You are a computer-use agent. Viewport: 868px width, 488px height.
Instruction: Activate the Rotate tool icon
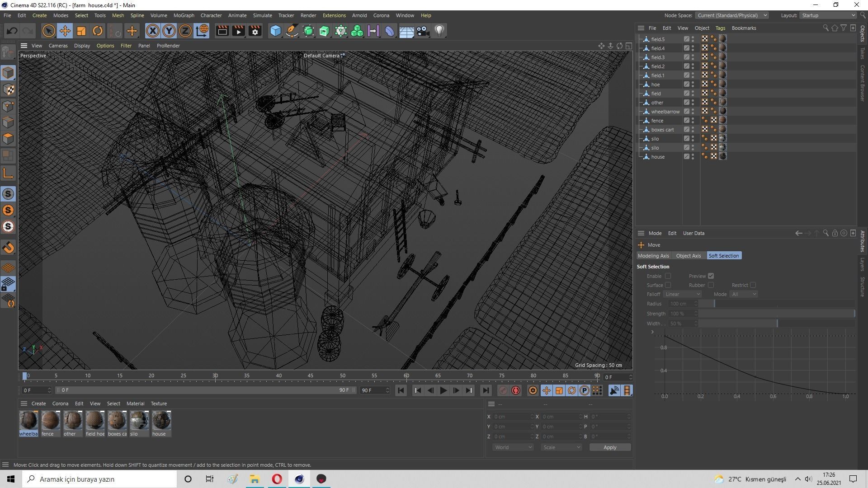tap(98, 31)
